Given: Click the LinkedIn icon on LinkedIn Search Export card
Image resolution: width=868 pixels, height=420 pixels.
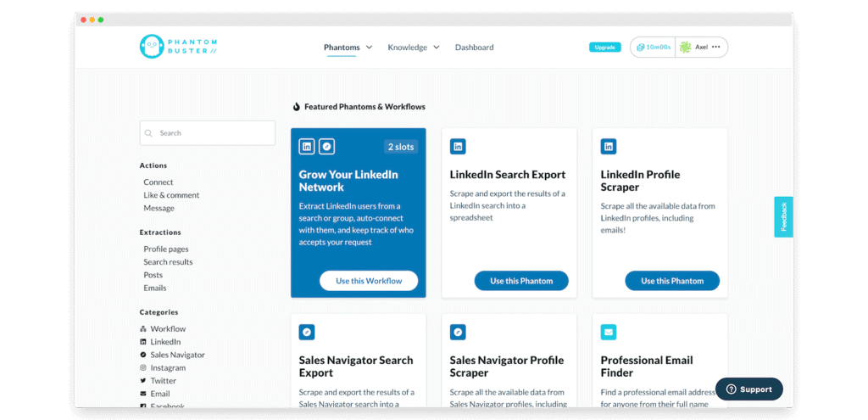Looking at the screenshot, I should pyautogui.click(x=458, y=147).
